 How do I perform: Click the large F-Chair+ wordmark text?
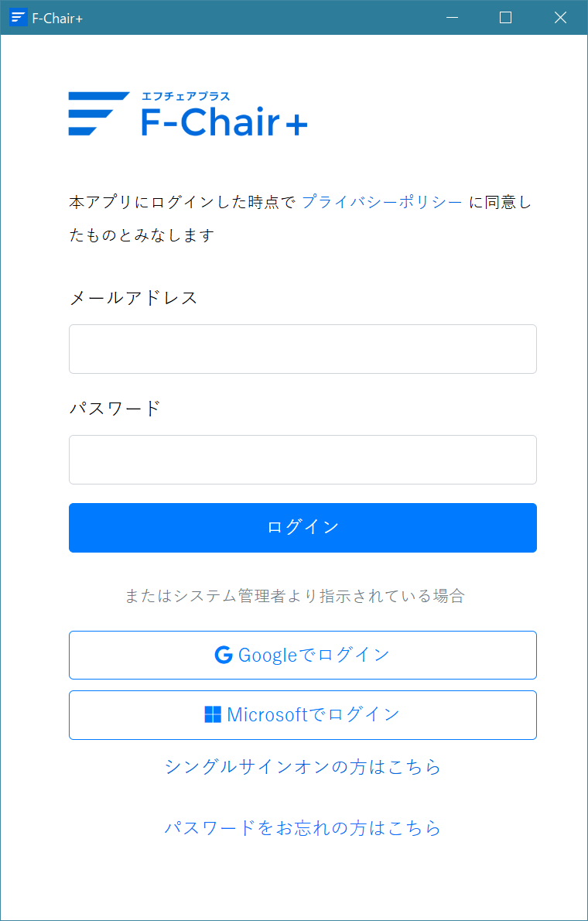tap(224, 122)
